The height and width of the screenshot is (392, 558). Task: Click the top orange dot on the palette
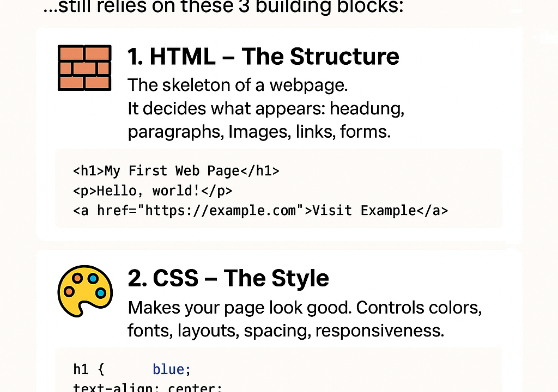(77, 278)
